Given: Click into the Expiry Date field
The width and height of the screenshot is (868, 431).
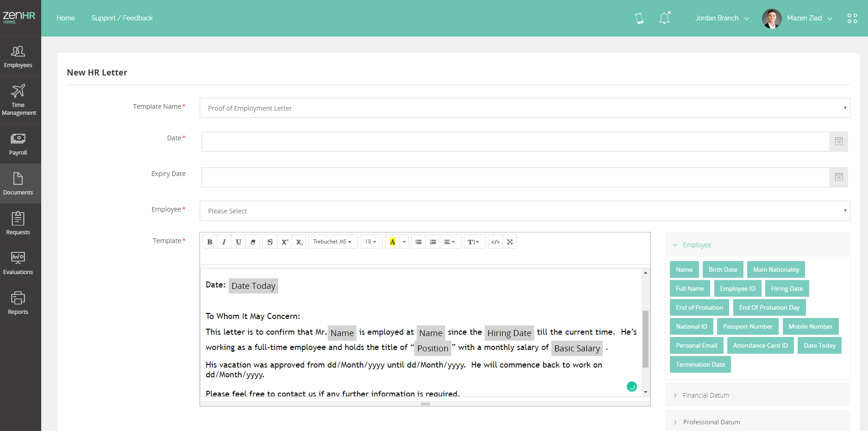Looking at the screenshot, I should click(x=515, y=177).
